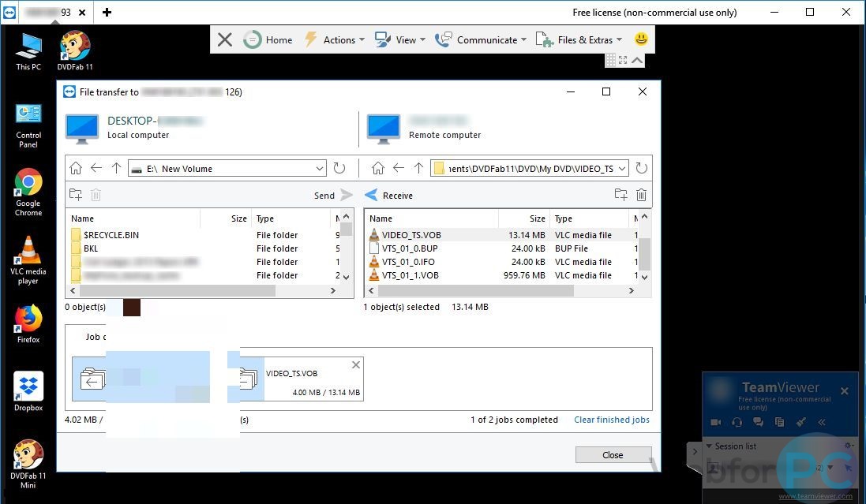
Task: Cancel the VIDEO_TS.VOB transfer job
Action: coord(356,365)
